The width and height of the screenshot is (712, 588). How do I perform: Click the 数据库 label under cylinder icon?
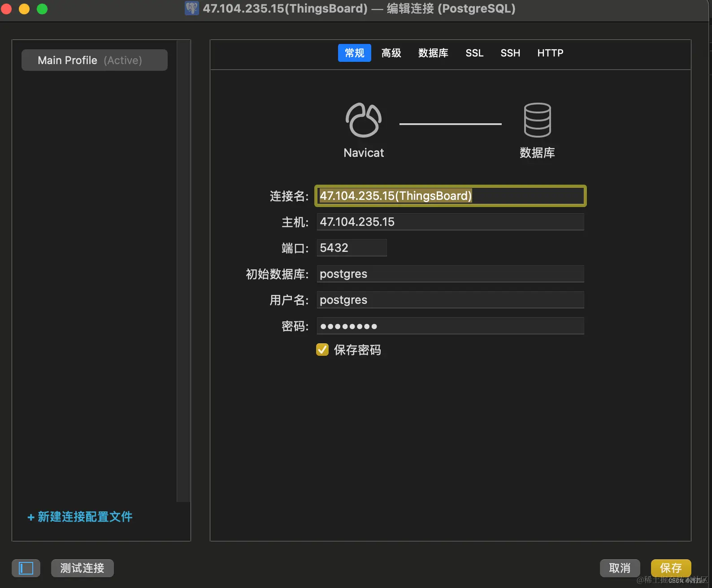537,153
